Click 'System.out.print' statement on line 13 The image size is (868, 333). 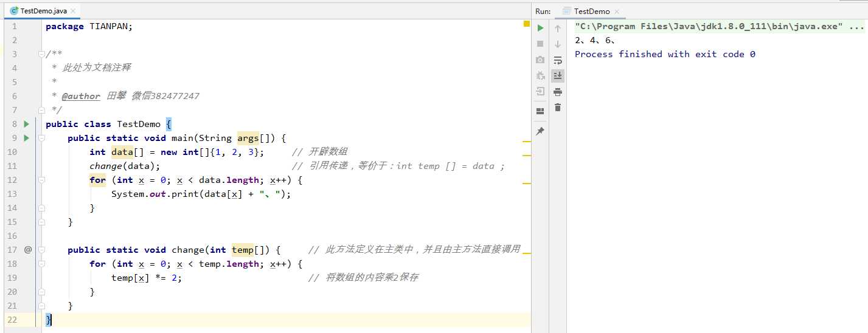pos(201,194)
